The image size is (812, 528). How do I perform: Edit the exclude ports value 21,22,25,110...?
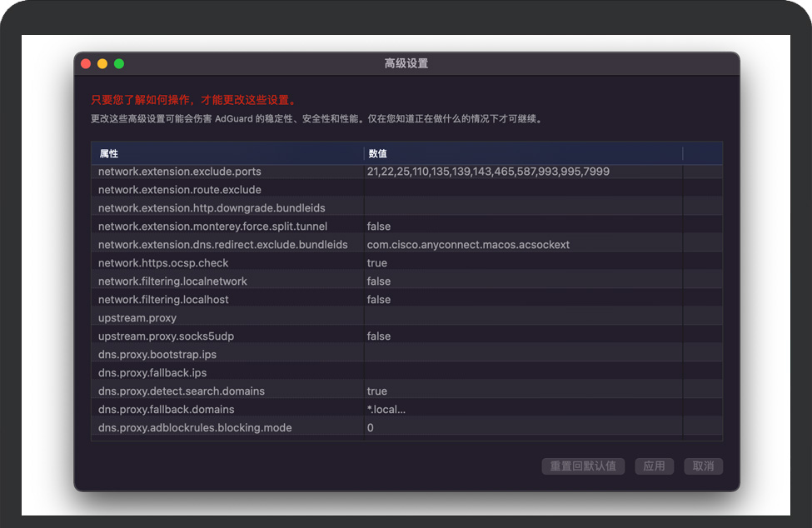(x=488, y=172)
